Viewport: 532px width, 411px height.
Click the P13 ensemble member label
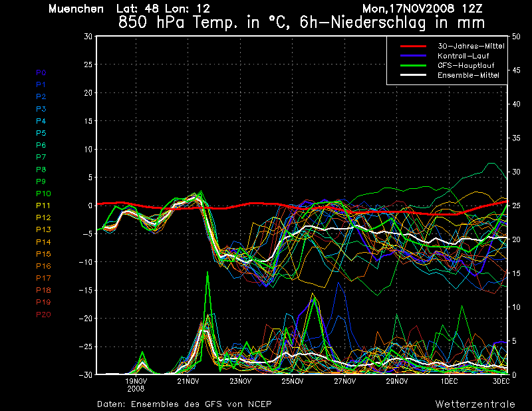(x=43, y=229)
